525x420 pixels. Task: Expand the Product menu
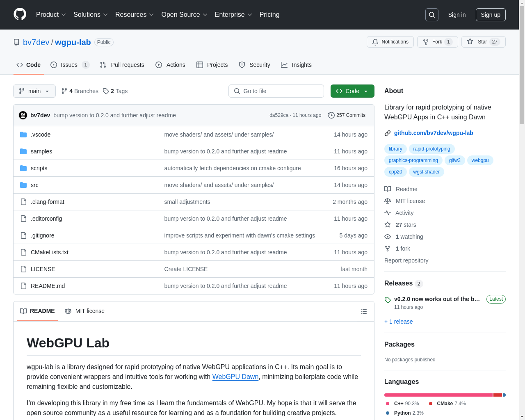51,15
